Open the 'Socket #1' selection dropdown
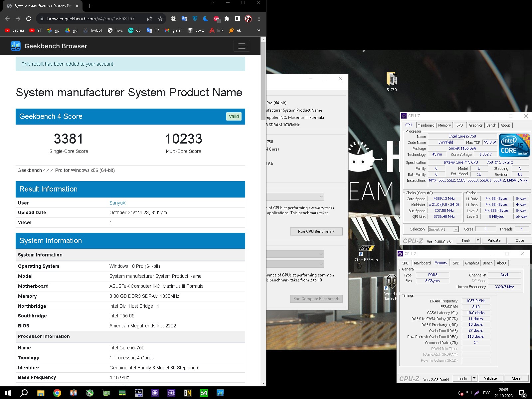The width and height of the screenshot is (532, 399). [443, 229]
